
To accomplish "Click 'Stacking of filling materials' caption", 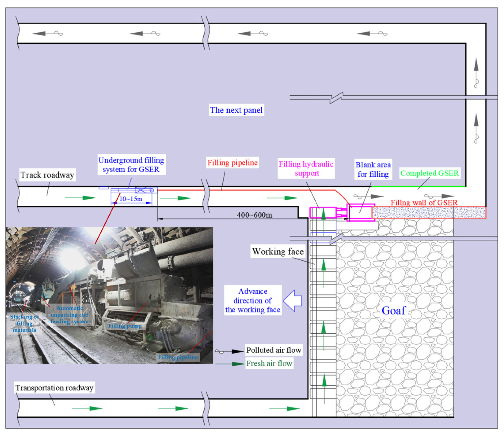I will pos(25,324).
